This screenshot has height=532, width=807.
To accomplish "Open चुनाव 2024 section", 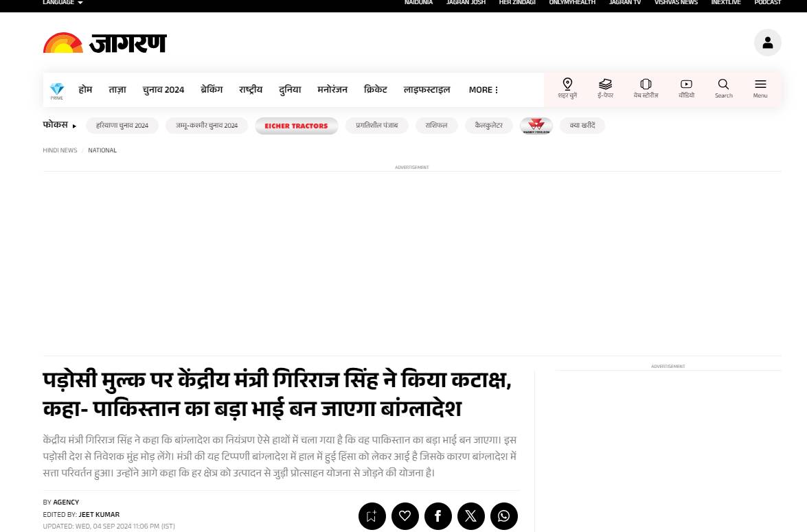I will click(163, 89).
